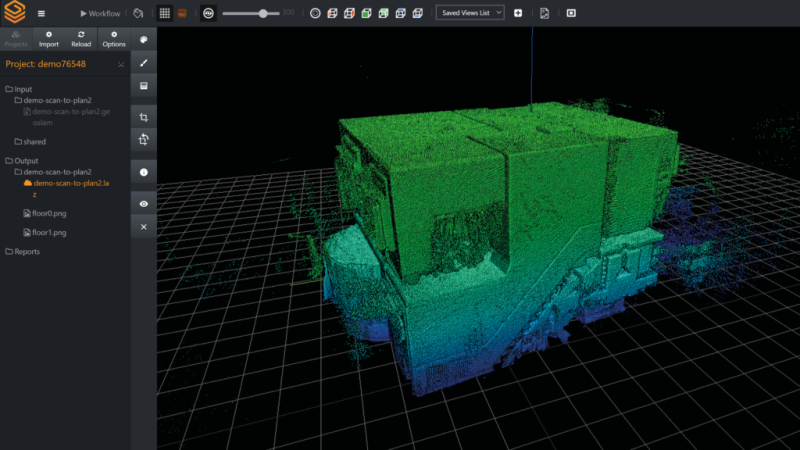This screenshot has height=450, width=800.
Task: Open the info panel icon
Action: [144, 173]
